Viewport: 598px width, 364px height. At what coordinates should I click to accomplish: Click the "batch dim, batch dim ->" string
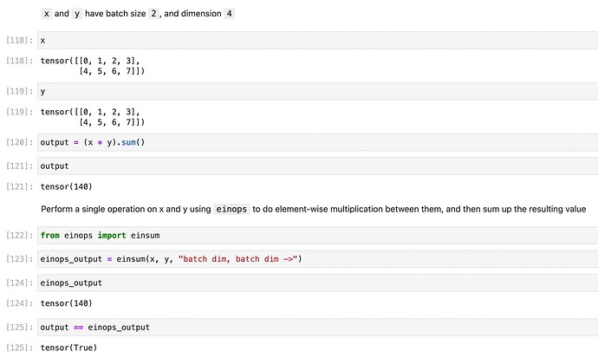tap(238, 259)
